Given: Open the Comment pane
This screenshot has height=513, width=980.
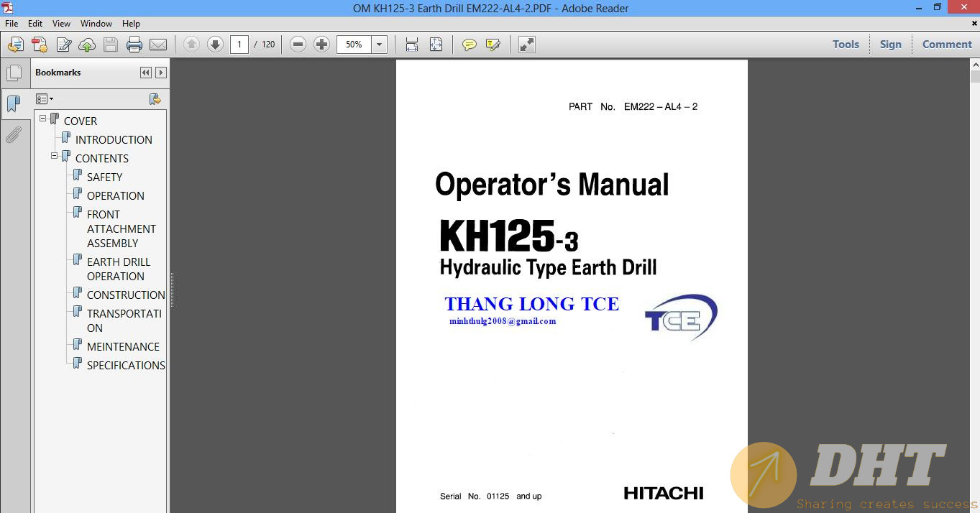Looking at the screenshot, I should pyautogui.click(x=947, y=45).
